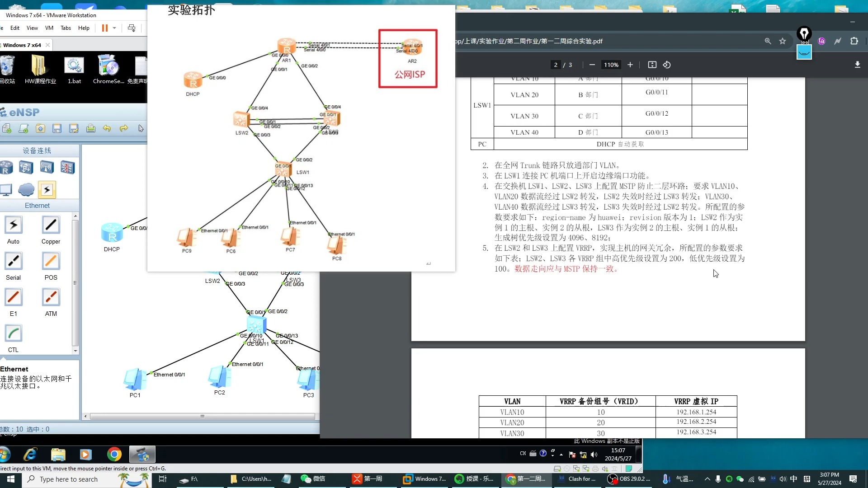Click the DHCP router in eNSP canvas
Viewport: 868px width, 488px height.
[x=112, y=233]
